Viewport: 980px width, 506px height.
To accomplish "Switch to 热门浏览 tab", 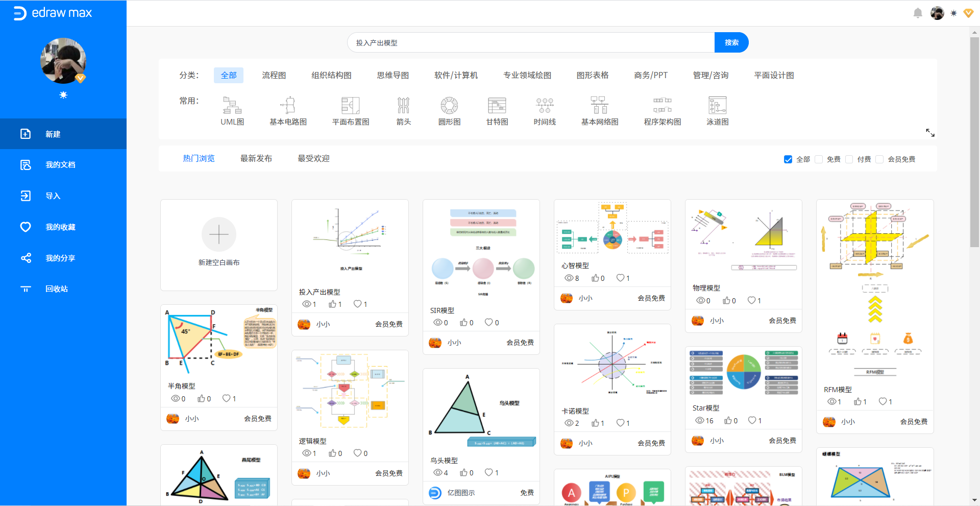I will [199, 159].
